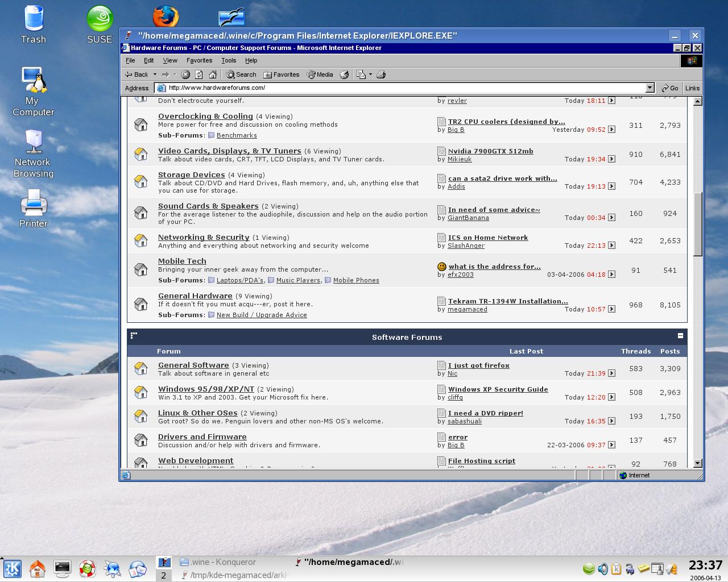Launch Firefox from the desktop
This screenshot has height=582, width=728.
[x=166, y=17]
